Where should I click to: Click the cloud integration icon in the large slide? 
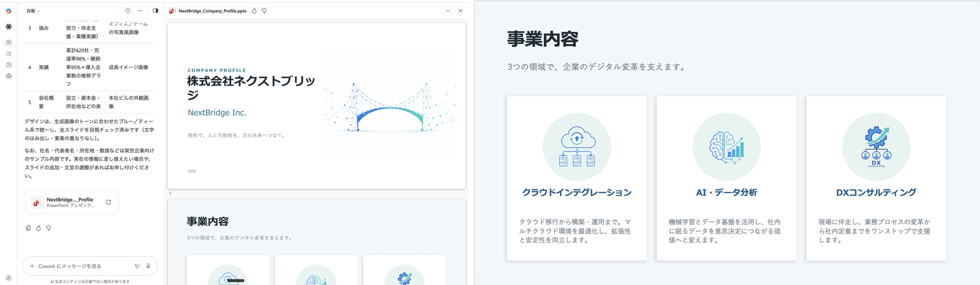[577, 146]
